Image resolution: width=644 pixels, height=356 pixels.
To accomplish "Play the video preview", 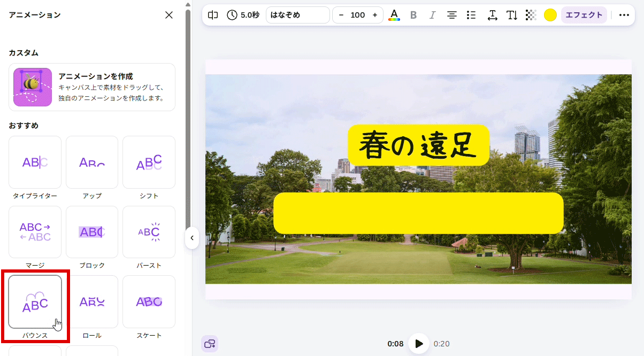I will coord(419,343).
